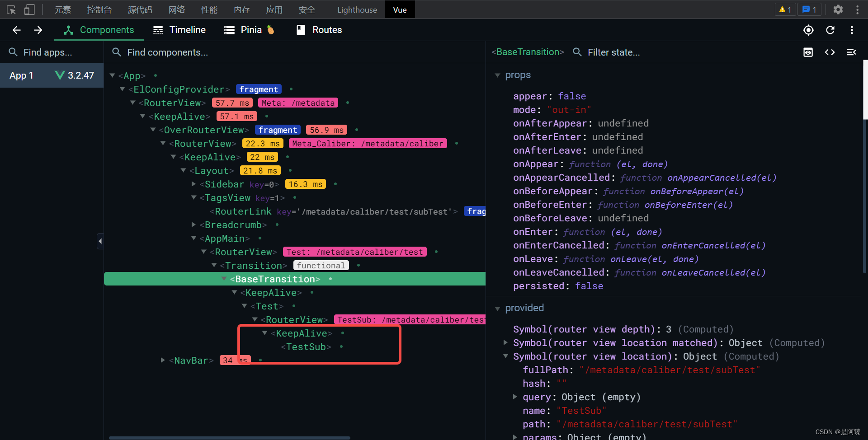This screenshot has width=868, height=440.
Task: Collapse the OverRouterView node
Action: (153, 130)
